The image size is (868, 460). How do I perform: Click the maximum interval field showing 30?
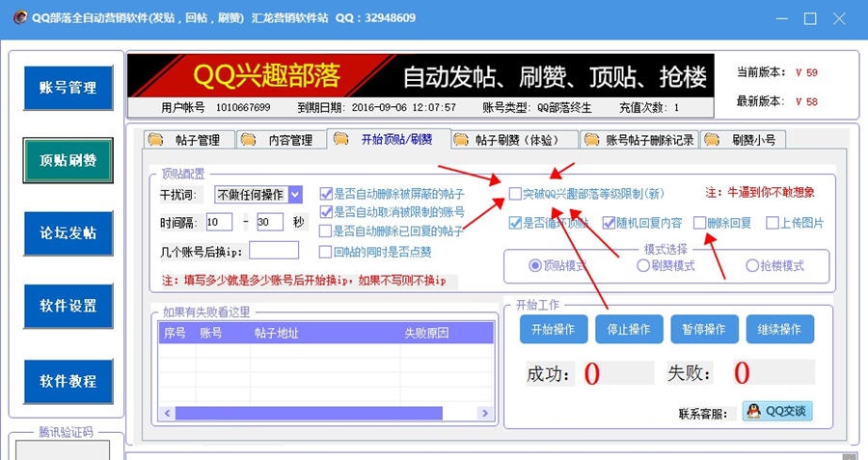[270, 223]
